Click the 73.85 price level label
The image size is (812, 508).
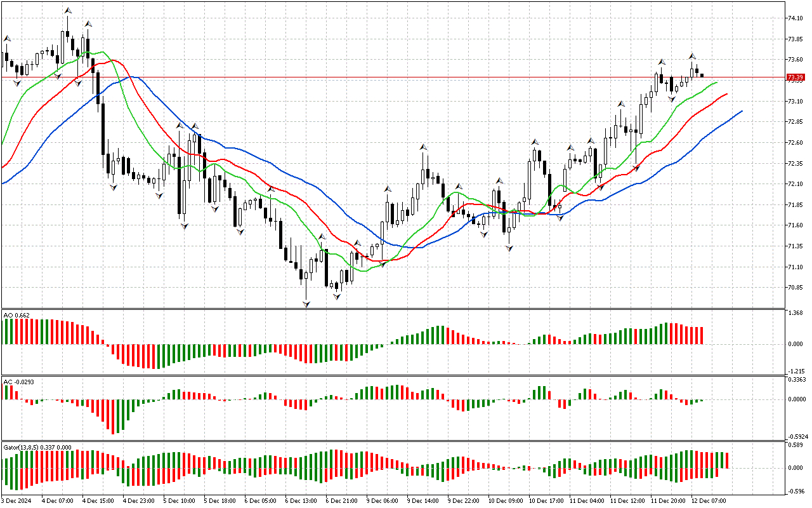click(795, 39)
